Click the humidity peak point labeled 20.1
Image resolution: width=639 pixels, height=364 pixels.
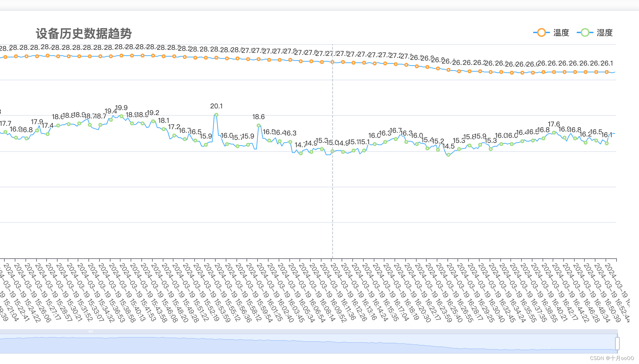(216, 115)
